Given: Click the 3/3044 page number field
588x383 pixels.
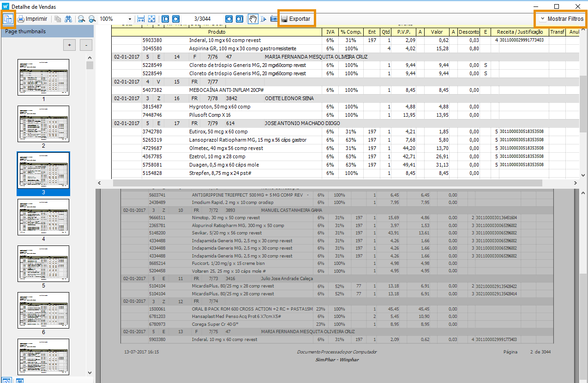Looking at the screenshot, I should tap(202, 19).
